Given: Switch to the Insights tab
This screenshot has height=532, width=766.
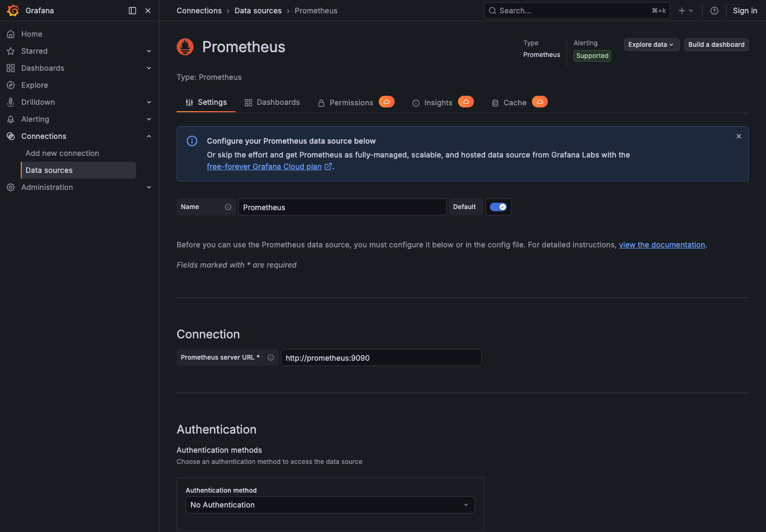Looking at the screenshot, I should click(x=432, y=103).
